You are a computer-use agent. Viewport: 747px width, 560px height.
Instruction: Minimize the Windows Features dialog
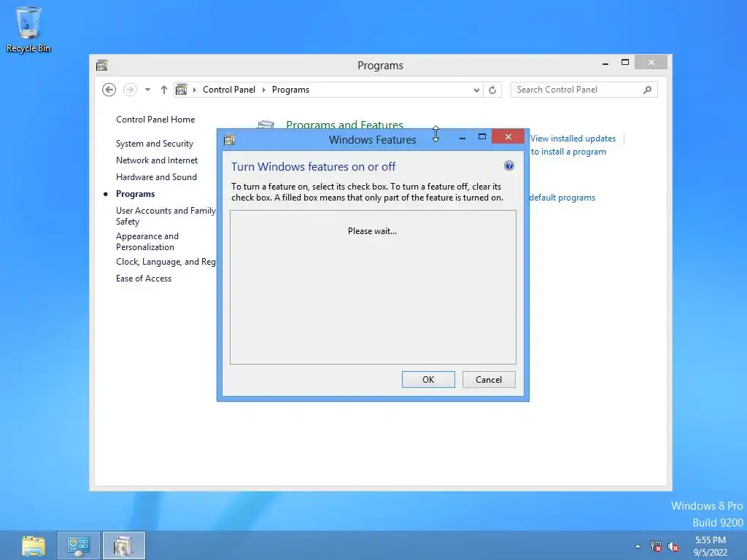pos(462,138)
